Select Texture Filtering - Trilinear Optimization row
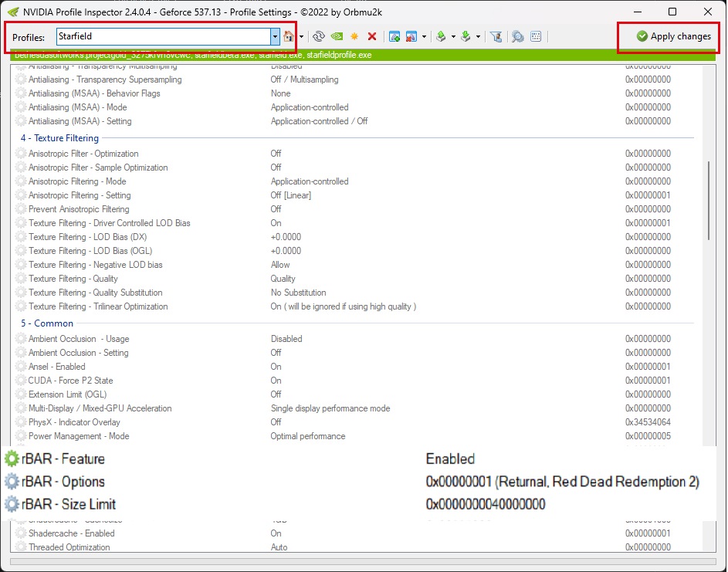 [356, 306]
